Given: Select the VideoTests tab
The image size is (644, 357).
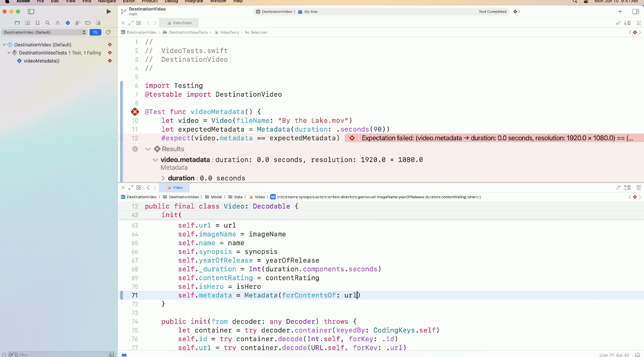Looking at the screenshot, I should [x=179, y=23].
